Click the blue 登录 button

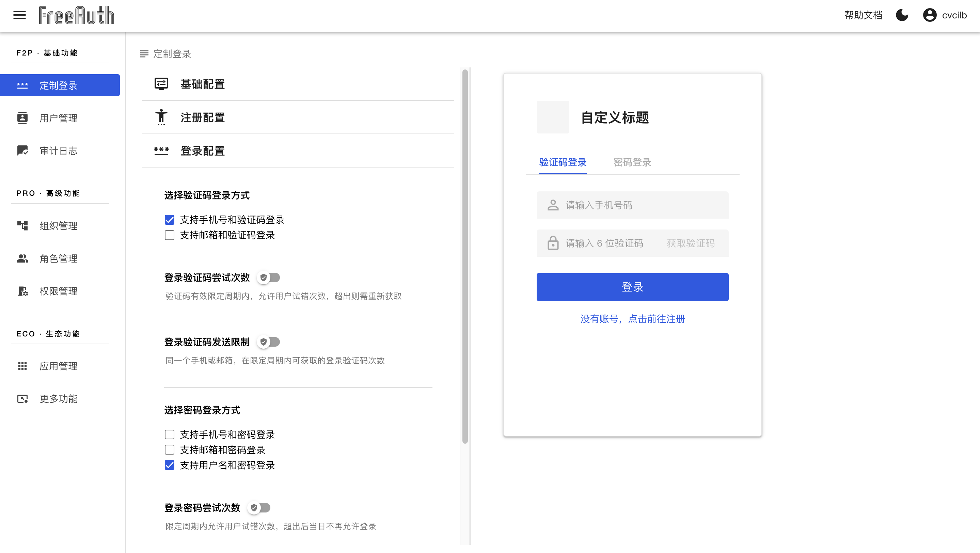pyautogui.click(x=632, y=287)
